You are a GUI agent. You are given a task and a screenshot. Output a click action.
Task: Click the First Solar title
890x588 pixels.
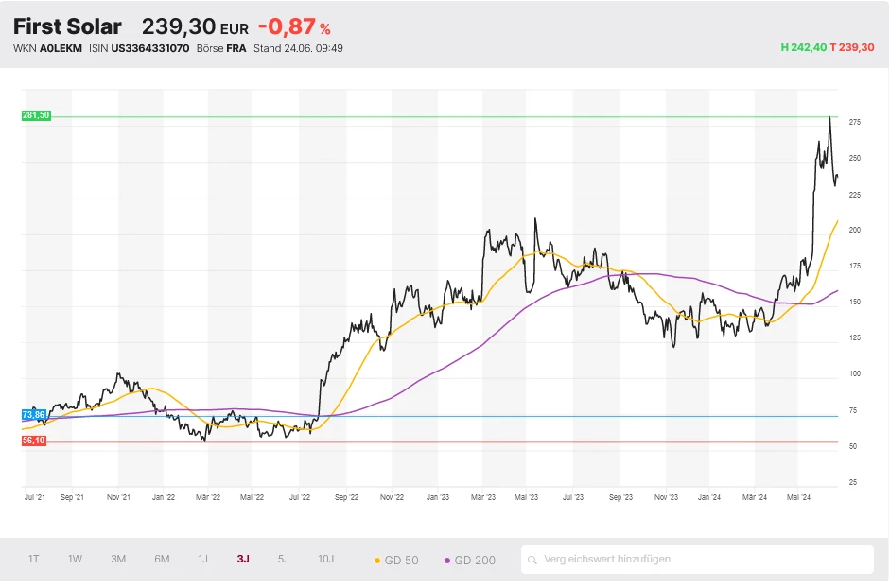coord(67,26)
